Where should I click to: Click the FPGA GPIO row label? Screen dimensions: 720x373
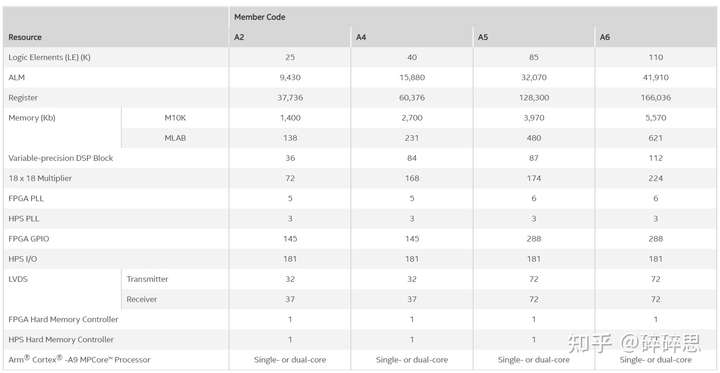coord(27,239)
